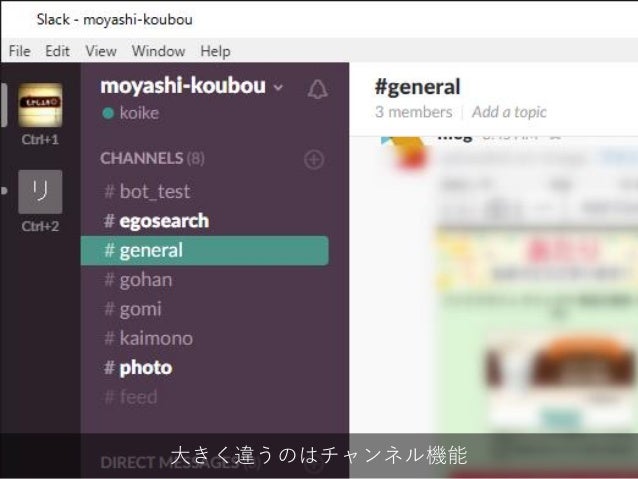Open the #kaimono channel
This screenshot has height=479, width=638.
(205, 339)
